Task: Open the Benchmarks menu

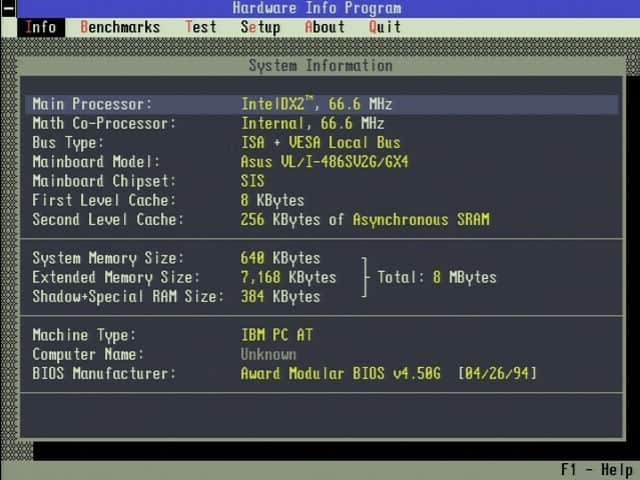Action: (x=120, y=27)
